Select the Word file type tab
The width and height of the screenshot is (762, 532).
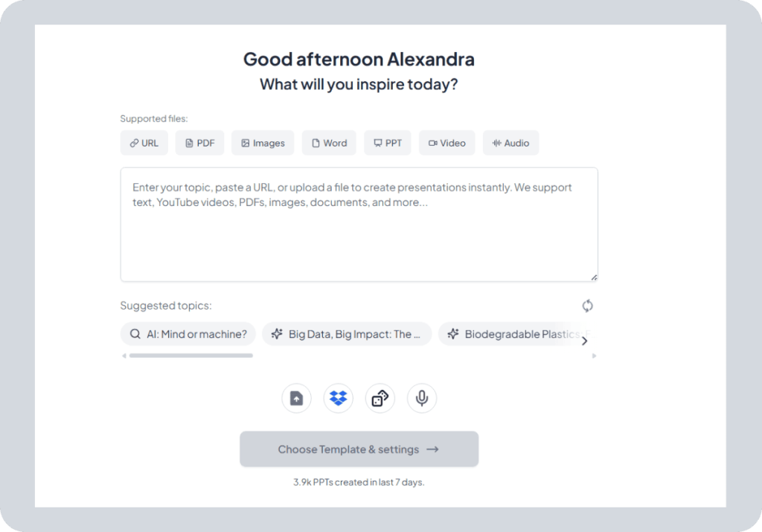coord(329,143)
